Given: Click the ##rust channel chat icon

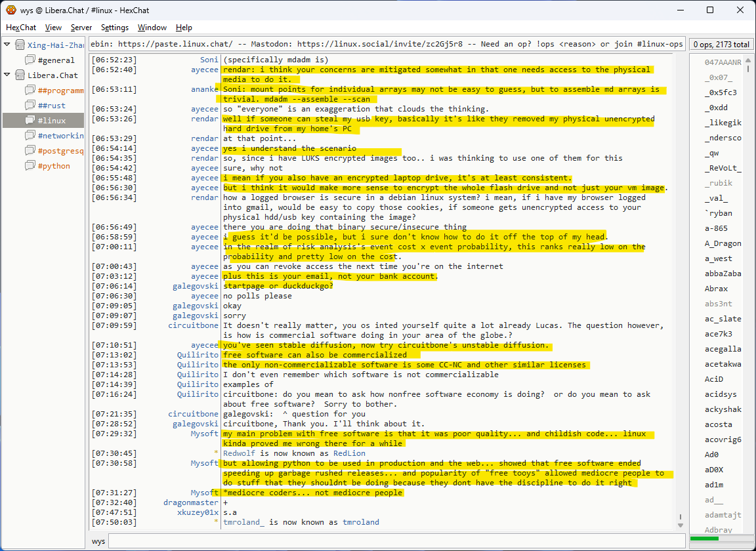Looking at the screenshot, I should click(x=30, y=106).
